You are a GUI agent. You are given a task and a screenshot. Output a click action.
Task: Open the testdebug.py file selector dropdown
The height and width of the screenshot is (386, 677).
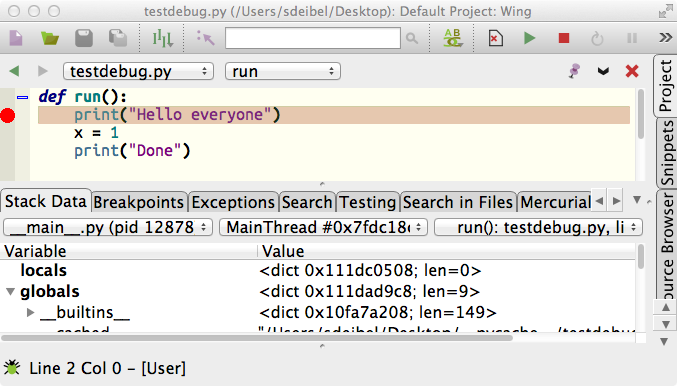[x=138, y=71]
